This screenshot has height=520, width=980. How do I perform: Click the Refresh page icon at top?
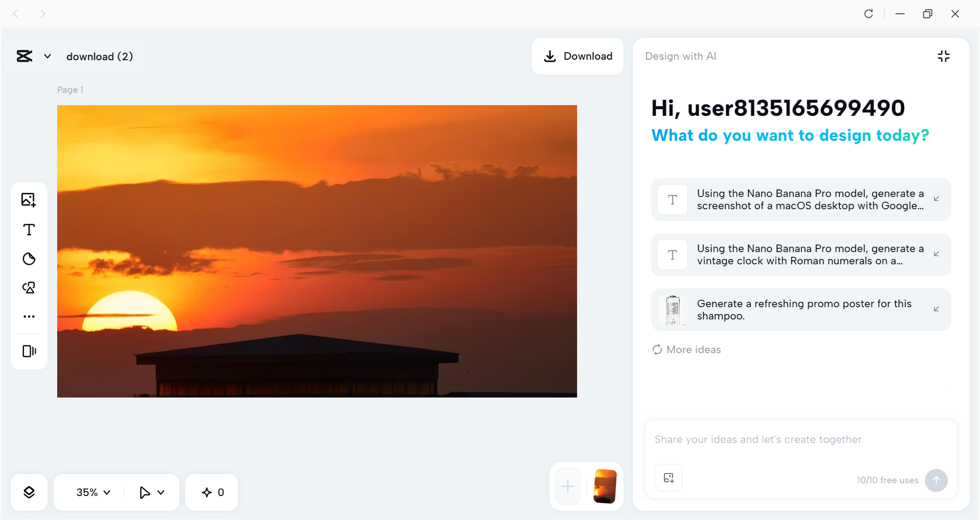tap(869, 14)
